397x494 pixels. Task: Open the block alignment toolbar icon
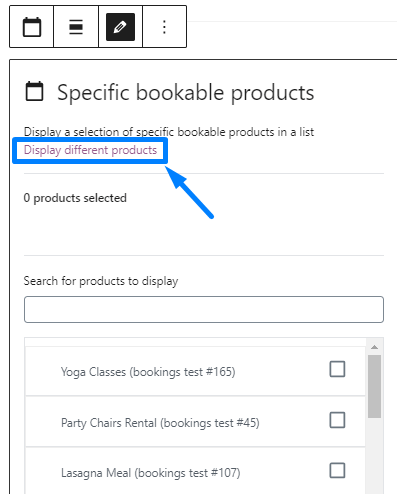click(76, 27)
